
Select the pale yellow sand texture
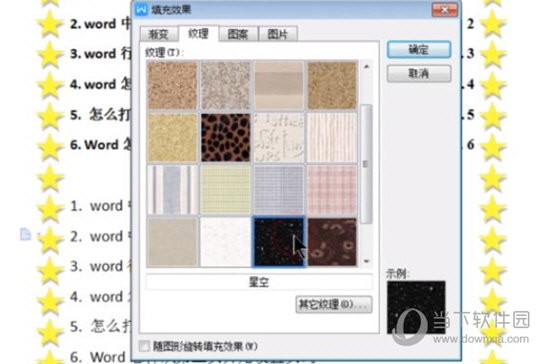click(172, 137)
